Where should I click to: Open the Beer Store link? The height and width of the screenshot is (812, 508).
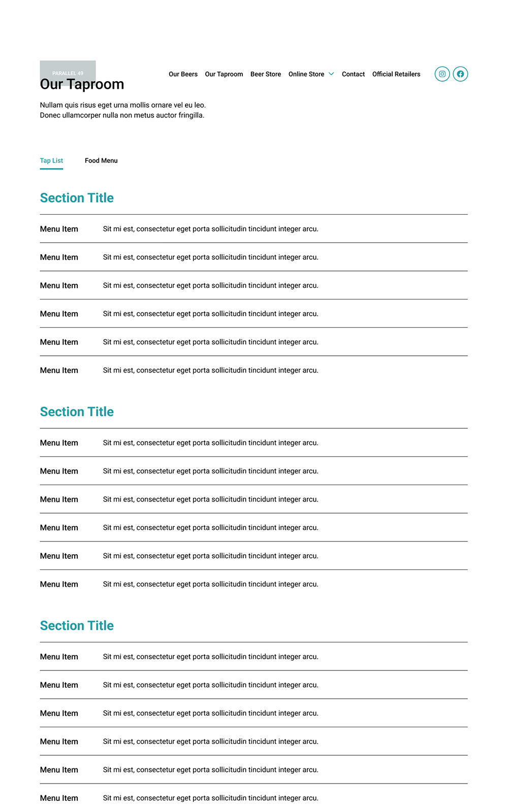click(x=265, y=74)
